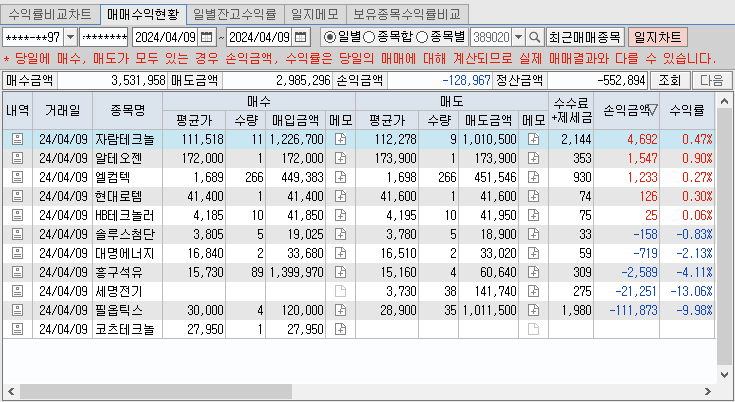
Task: Click vertical scrollbar down arrow
Action: click(724, 374)
